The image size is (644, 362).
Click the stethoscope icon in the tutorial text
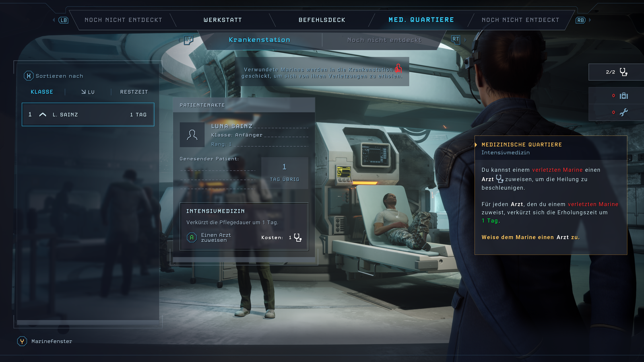(x=500, y=179)
